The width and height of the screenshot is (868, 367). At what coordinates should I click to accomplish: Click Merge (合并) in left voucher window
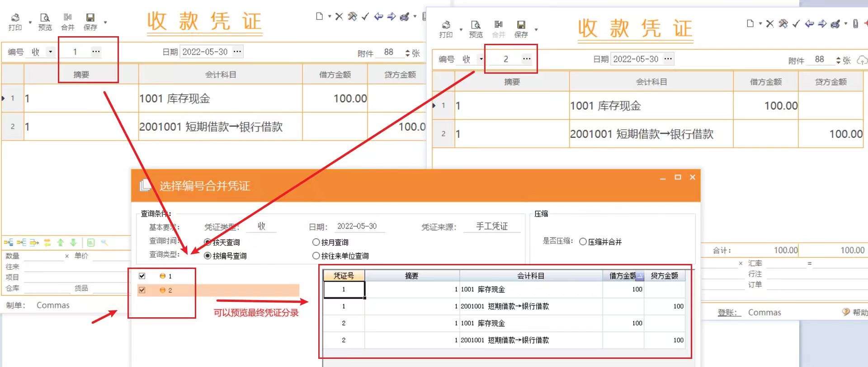pyautogui.click(x=67, y=21)
